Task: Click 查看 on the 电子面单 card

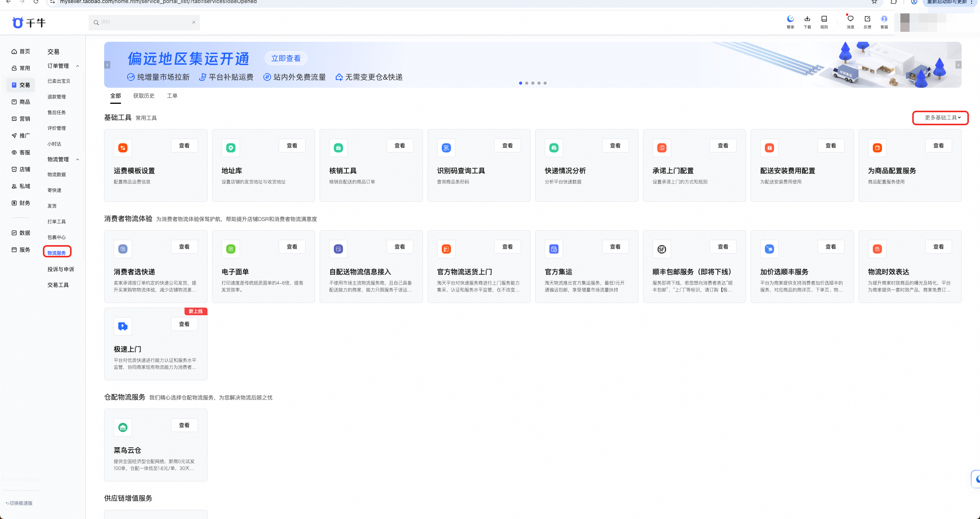Action: pyautogui.click(x=292, y=247)
